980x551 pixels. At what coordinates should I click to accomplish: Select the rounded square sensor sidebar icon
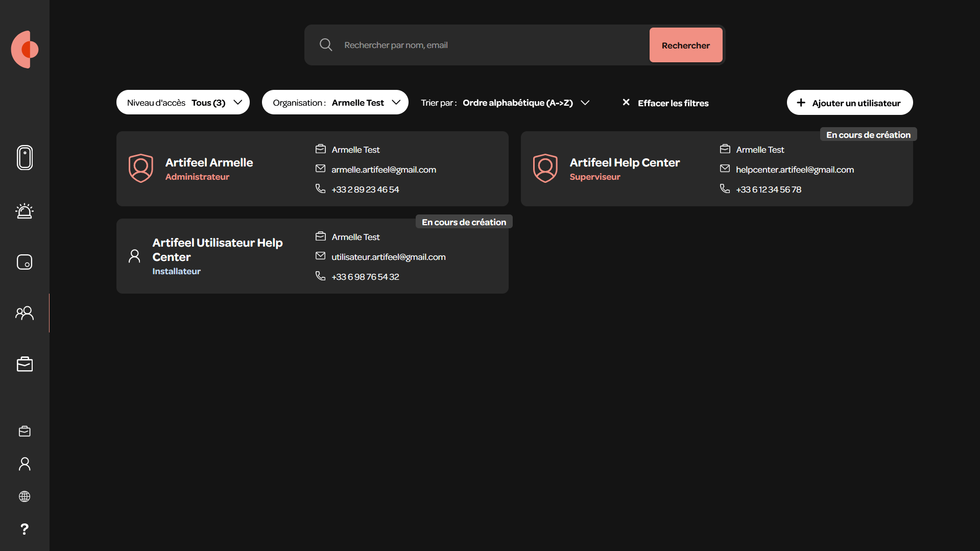[x=25, y=262]
